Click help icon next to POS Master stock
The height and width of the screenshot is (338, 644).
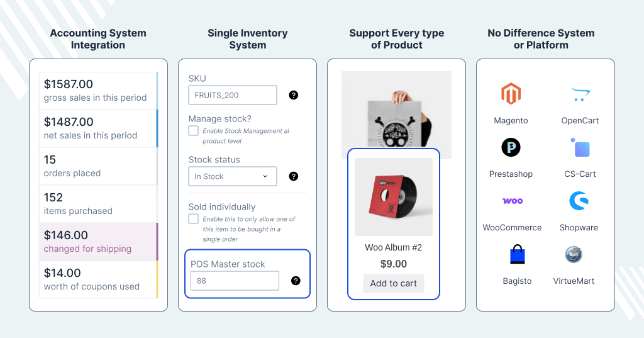point(296,281)
